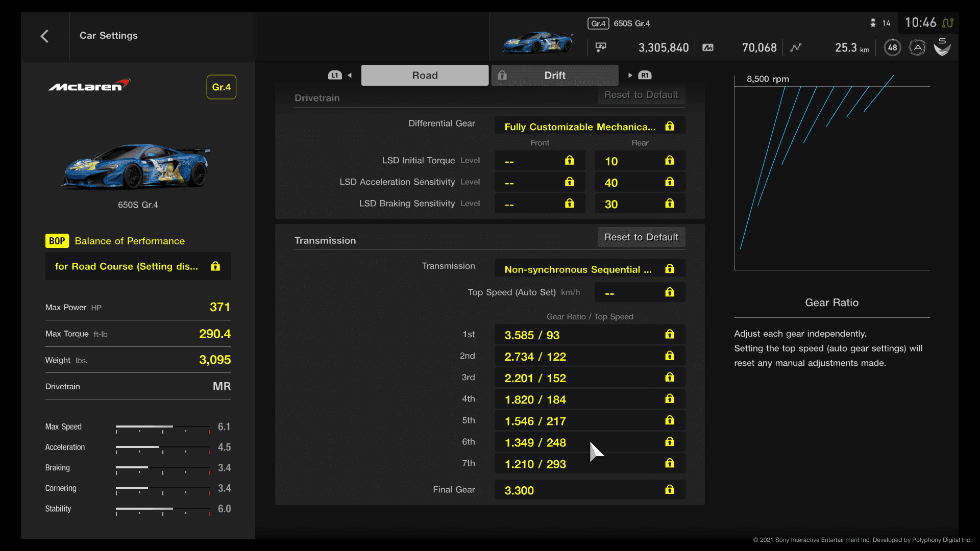980x551 pixels.
Task: Select 2nd gear ratio 2.734 / 122
Action: (x=590, y=356)
